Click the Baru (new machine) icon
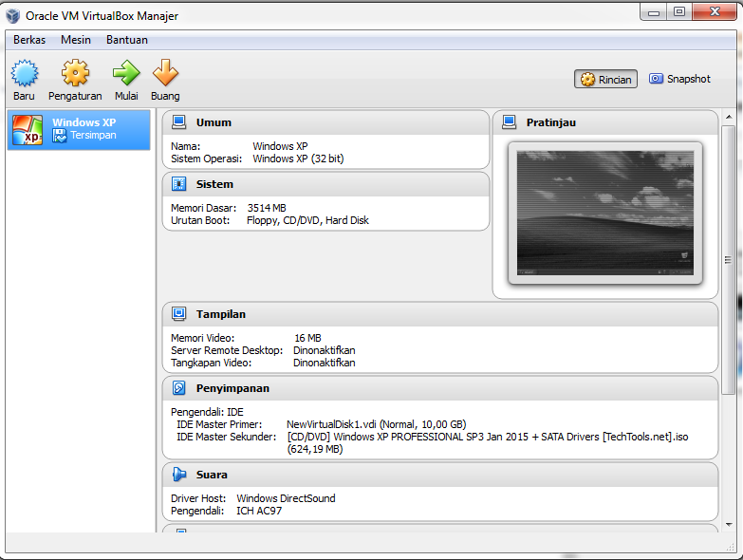Viewport: 743px width, 560px height. coord(25,73)
